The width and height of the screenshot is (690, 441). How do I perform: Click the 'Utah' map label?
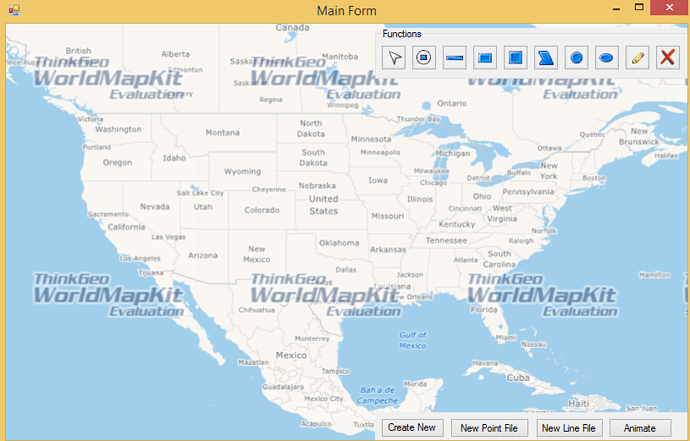tap(203, 207)
